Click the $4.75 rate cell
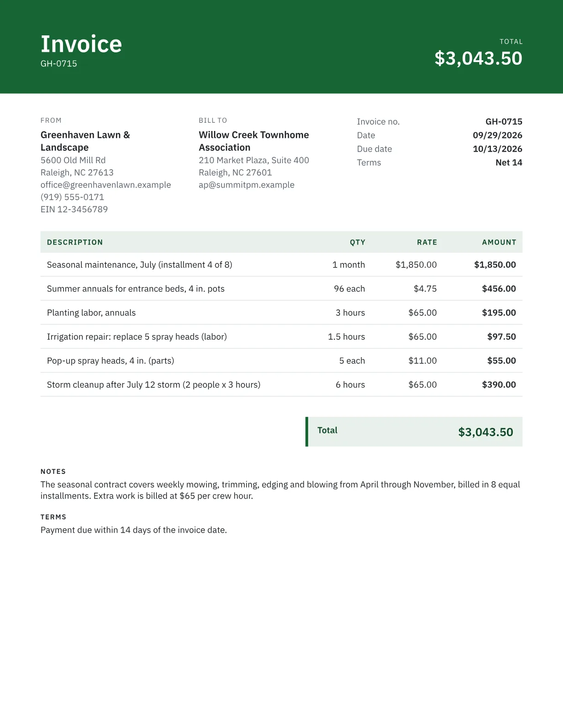This screenshot has height=728, width=563. point(425,289)
